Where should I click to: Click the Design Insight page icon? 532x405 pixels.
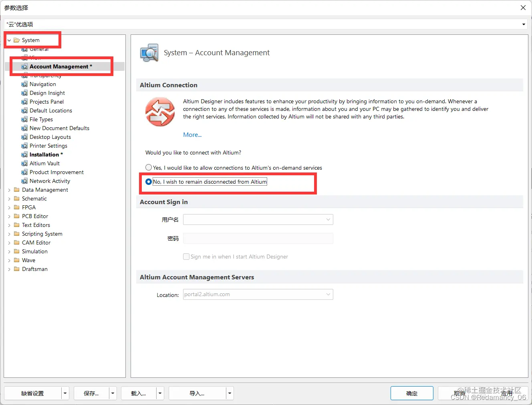point(24,93)
